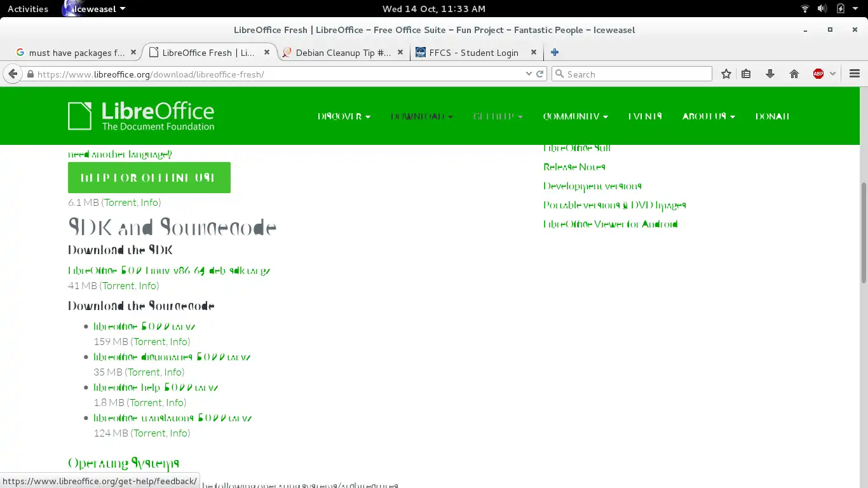This screenshot has height=488, width=868.
Task: Open Torrent link beside 1.8 MB
Action: pyautogui.click(x=146, y=403)
